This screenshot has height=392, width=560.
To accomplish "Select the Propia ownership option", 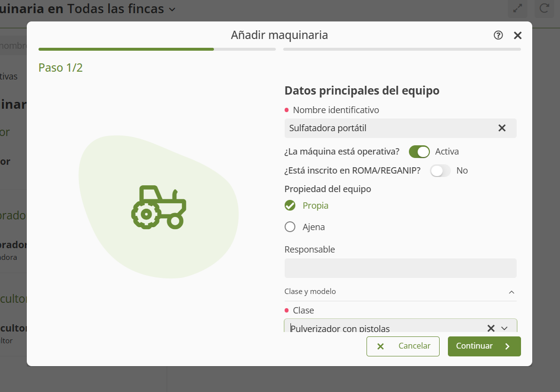I will [x=290, y=206].
